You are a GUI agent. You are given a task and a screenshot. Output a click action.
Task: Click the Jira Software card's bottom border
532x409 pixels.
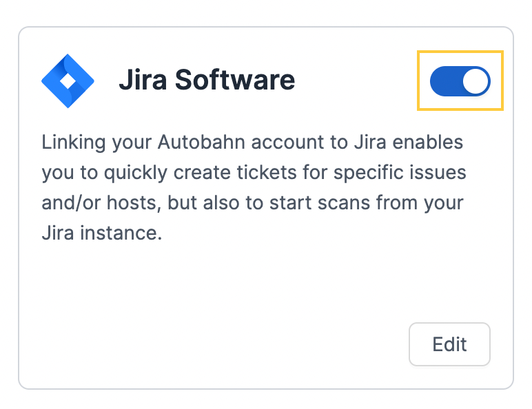266,388
